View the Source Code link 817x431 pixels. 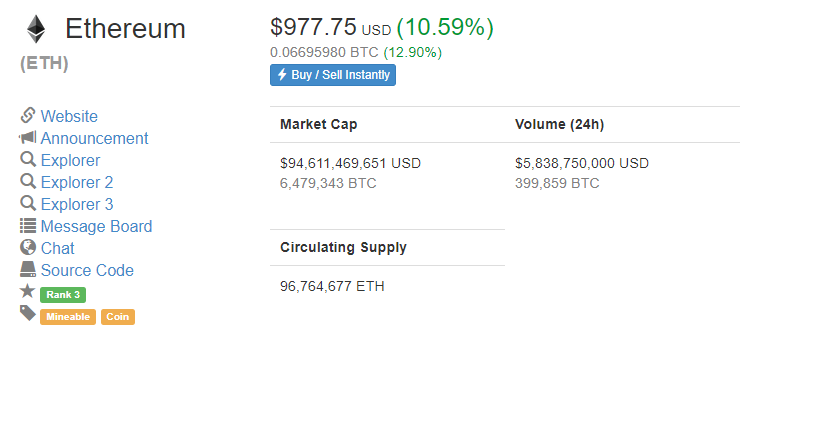[87, 270]
